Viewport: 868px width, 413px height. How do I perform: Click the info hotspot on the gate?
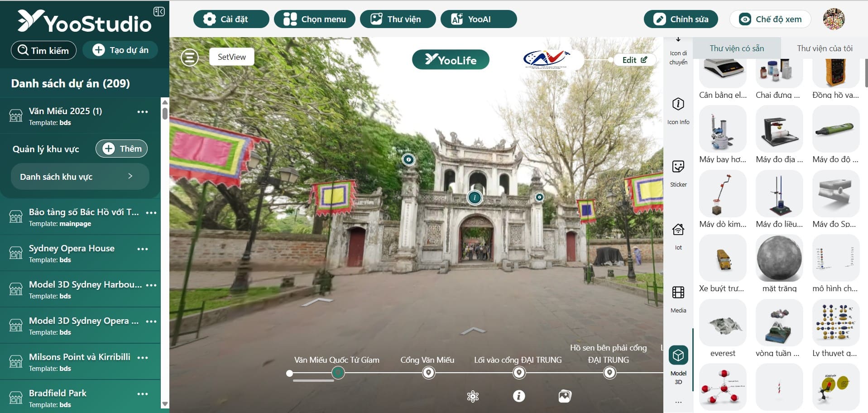pos(475,197)
